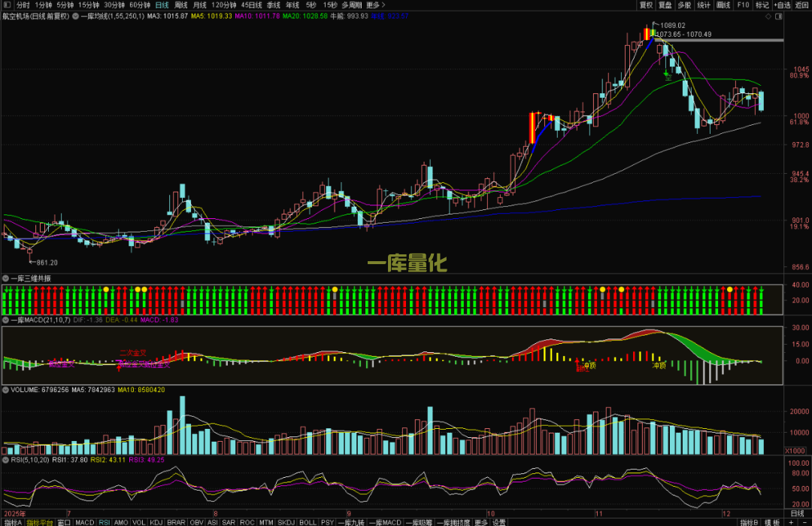The image size is (812, 526).
Task: Click the round icon beside 一库三维共振
Action: 5,278
